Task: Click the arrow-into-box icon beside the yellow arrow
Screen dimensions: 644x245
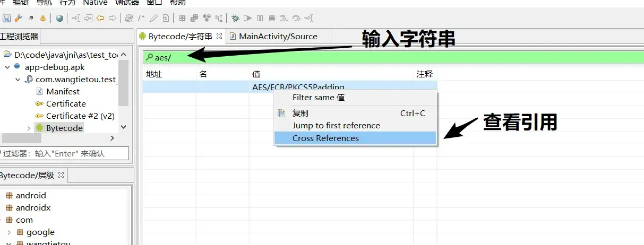Action: coord(88,18)
